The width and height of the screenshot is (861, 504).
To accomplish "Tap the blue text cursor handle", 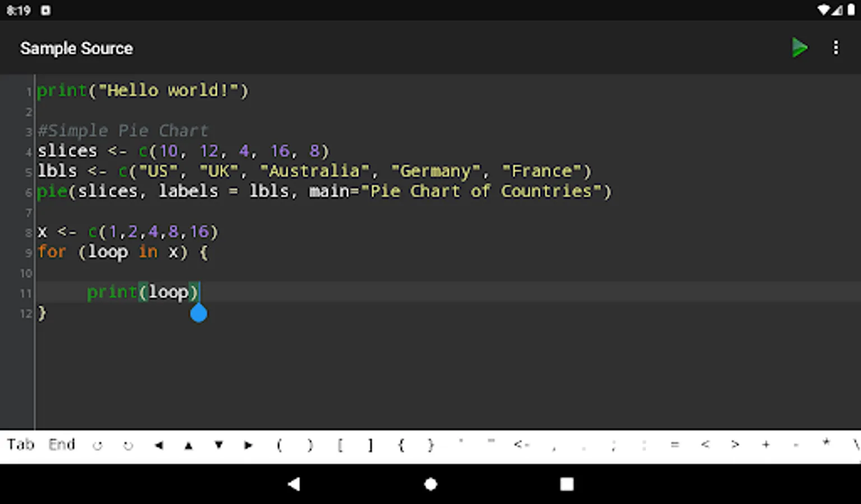I will [198, 312].
